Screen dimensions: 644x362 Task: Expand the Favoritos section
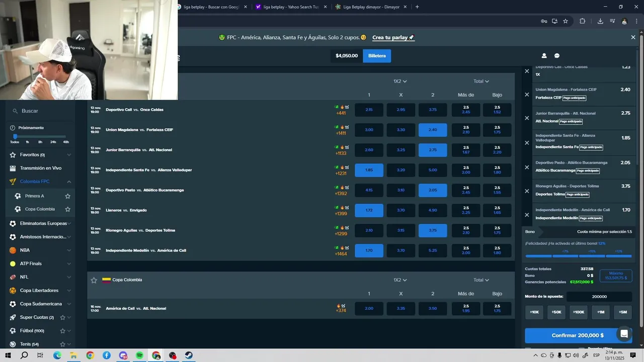(69, 155)
